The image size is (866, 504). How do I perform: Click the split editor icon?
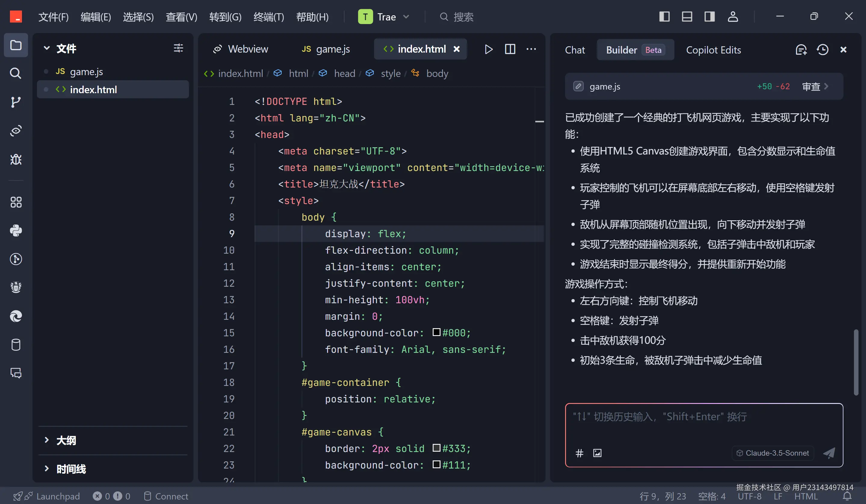pyautogui.click(x=510, y=50)
